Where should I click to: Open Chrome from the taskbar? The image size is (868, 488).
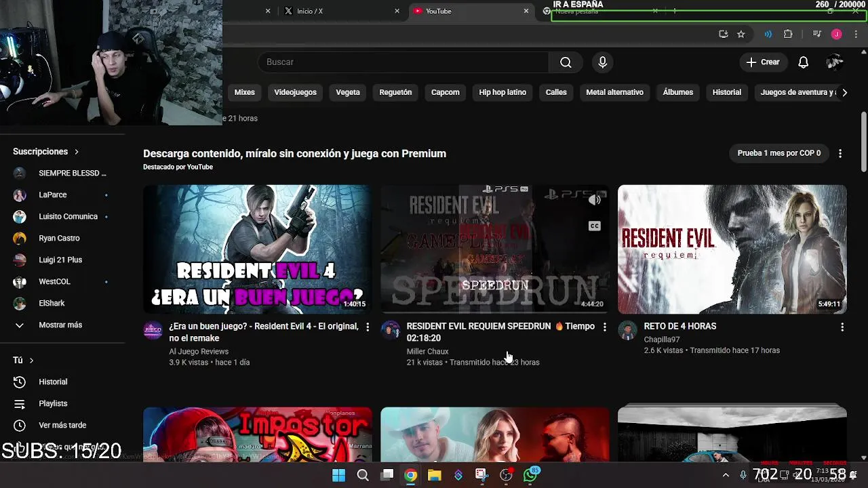[410, 475]
